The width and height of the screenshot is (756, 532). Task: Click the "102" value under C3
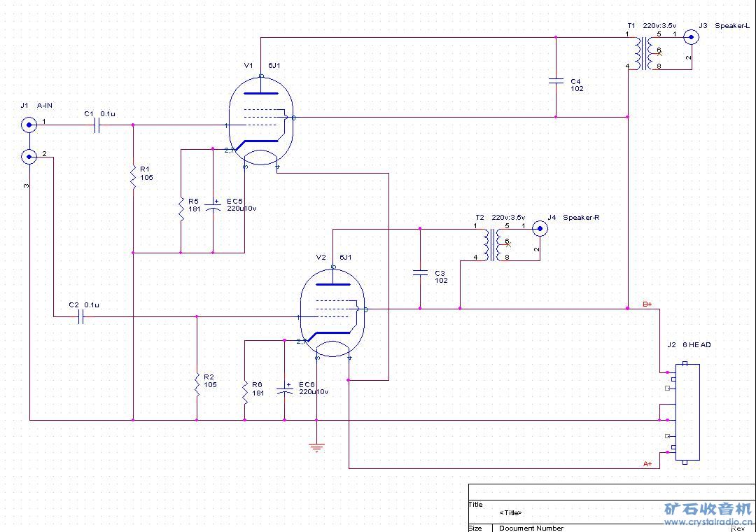coord(441,280)
